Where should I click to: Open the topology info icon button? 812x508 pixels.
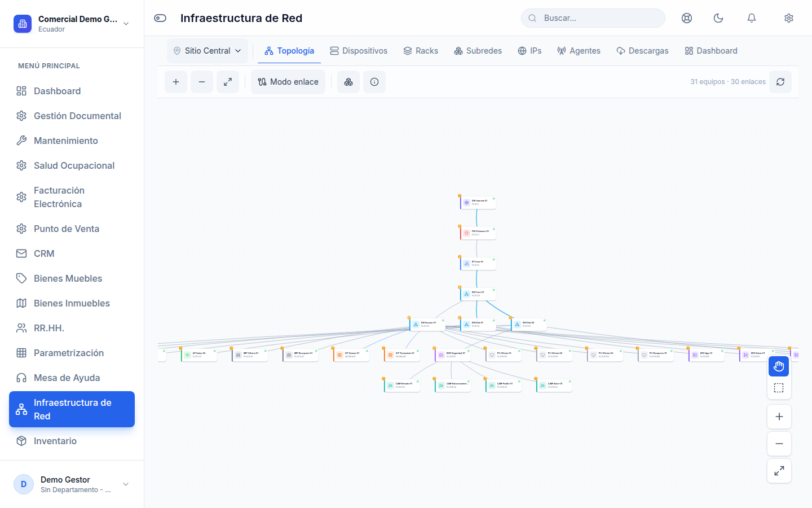pyautogui.click(x=374, y=82)
